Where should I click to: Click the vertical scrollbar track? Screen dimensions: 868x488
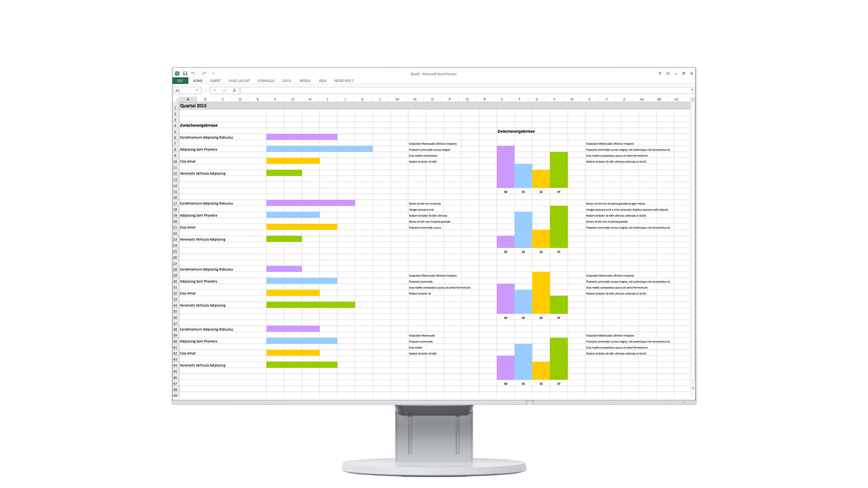point(693,244)
